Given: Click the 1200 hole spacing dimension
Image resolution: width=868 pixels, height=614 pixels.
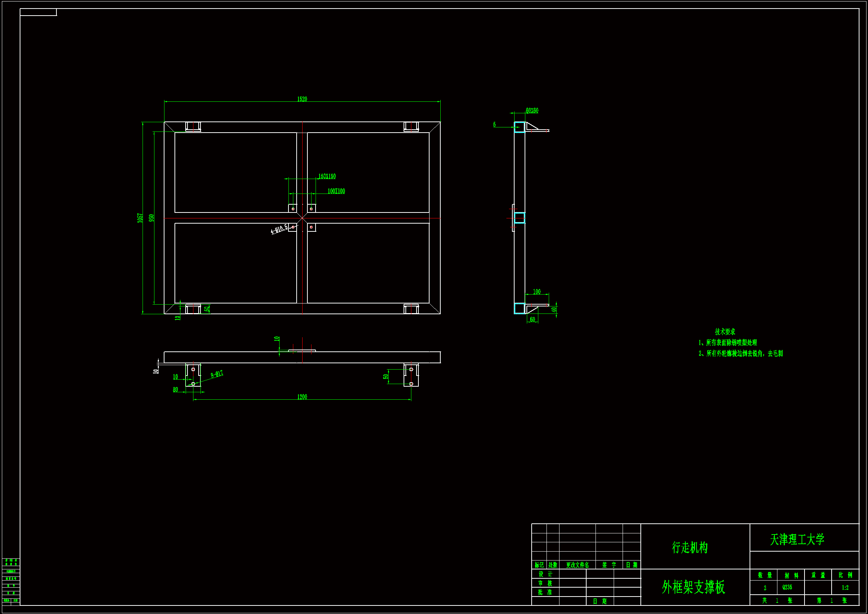Looking at the screenshot, I should [x=302, y=397].
